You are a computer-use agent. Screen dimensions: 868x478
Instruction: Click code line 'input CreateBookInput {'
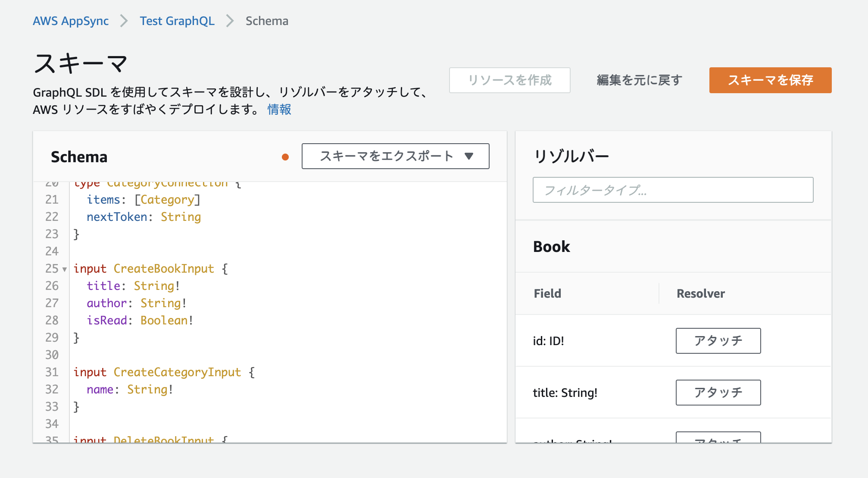point(150,269)
